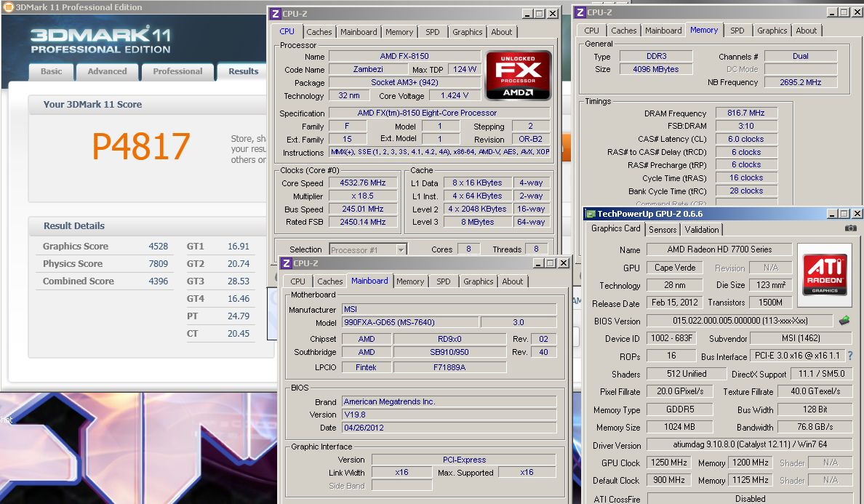Open the Advanced tab in 3DMark 11
This screenshot has height=504, width=864.
107,71
